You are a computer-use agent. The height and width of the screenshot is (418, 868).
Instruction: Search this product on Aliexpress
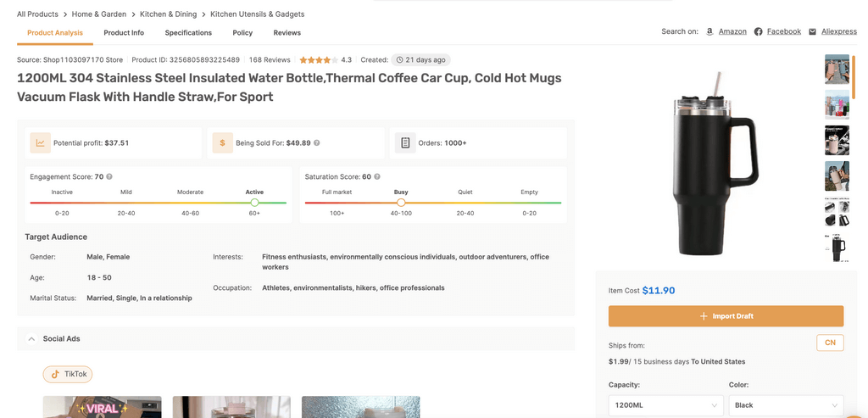839,31
